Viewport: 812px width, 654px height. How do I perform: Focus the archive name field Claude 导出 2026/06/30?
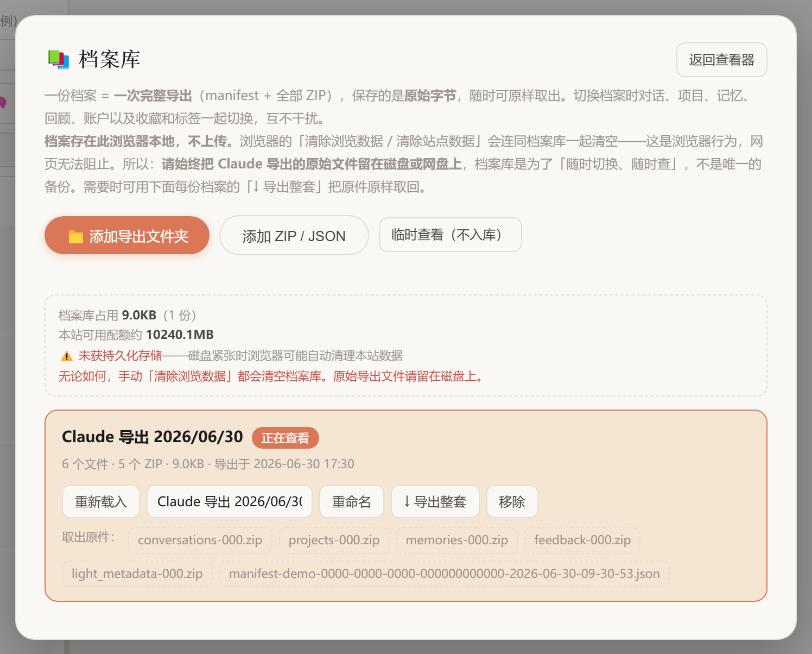[230, 501]
